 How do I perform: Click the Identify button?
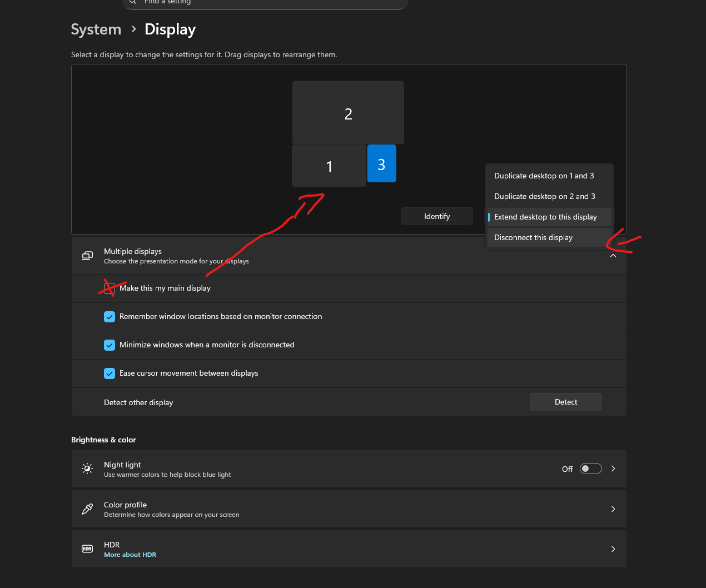click(x=437, y=216)
